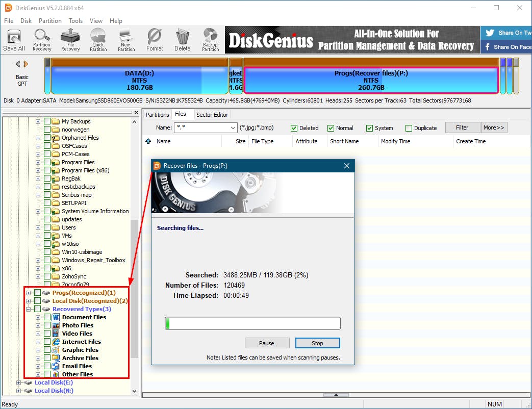Check the Recovered Types(3) checkbox
Viewport: 532px width, 409px height.
tap(37, 309)
